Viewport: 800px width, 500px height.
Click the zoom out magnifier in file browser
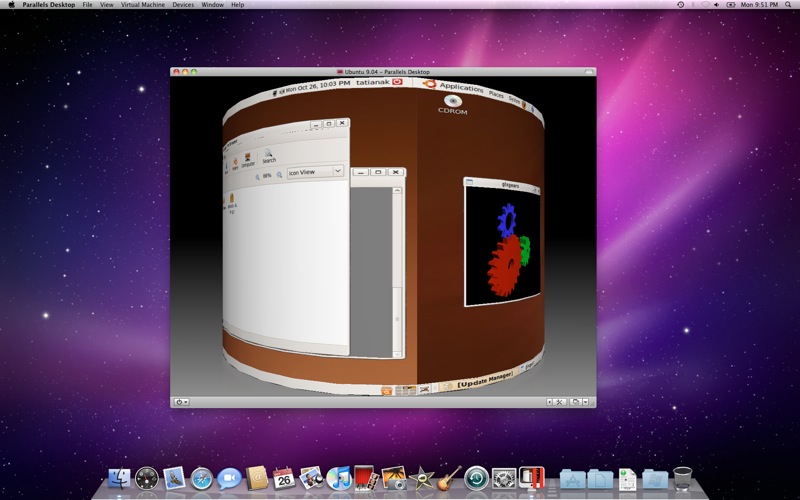(x=257, y=177)
